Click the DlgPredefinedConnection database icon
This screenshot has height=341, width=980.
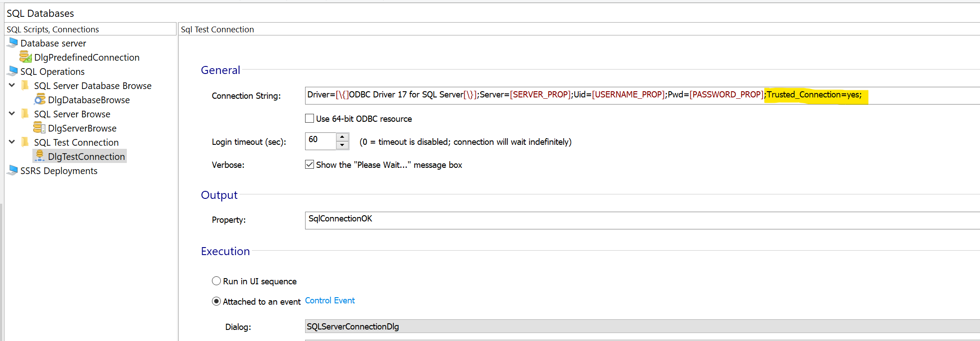(x=26, y=57)
